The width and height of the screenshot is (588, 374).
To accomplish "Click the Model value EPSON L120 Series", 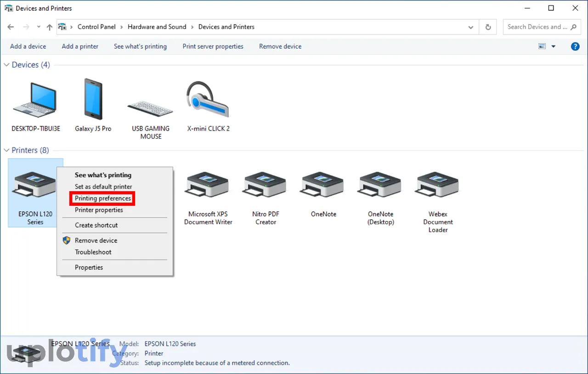I will pyautogui.click(x=170, y=344).
